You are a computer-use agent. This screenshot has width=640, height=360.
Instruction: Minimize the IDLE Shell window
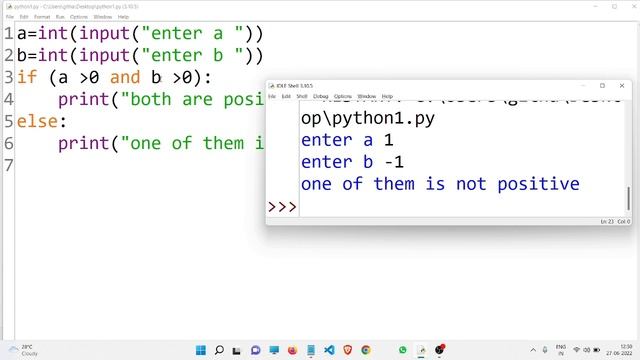pyautogui.click(x=583, y=86)
